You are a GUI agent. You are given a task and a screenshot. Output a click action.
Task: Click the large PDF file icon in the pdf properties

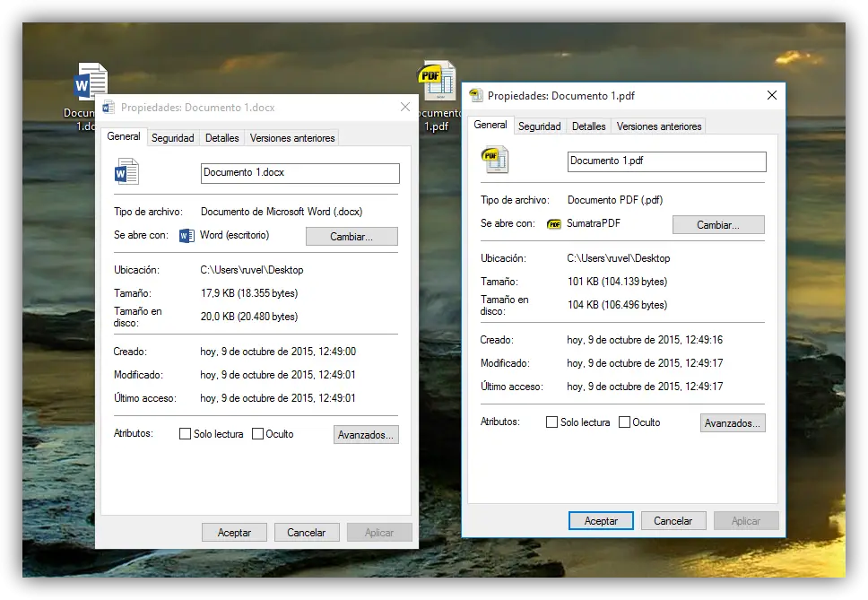pos(494,160)
